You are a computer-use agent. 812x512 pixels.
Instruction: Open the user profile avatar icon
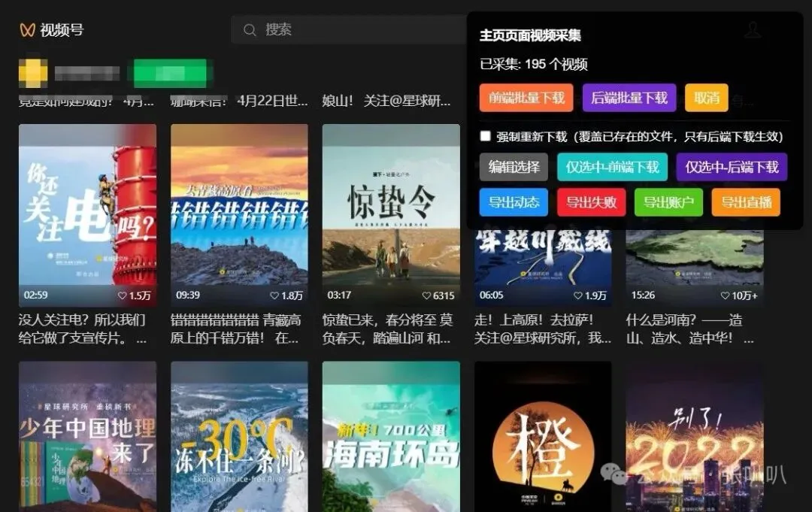click(x=753, y=29)
